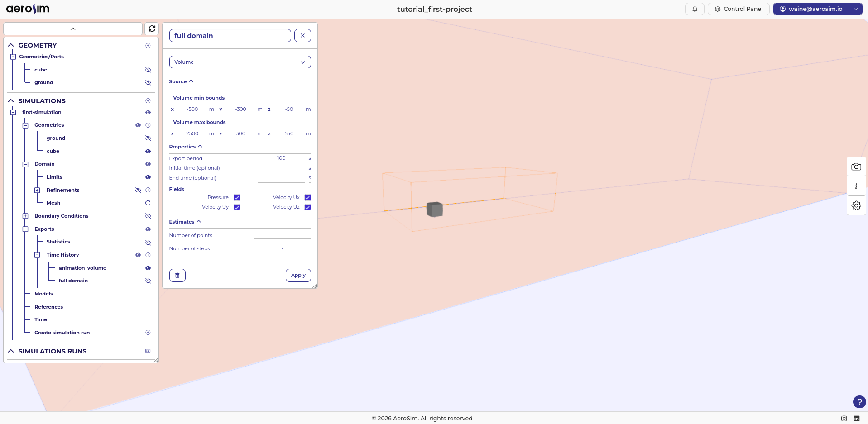Open the Control Panel
Viewport: 868px width, 424px height.
[738, 9]
